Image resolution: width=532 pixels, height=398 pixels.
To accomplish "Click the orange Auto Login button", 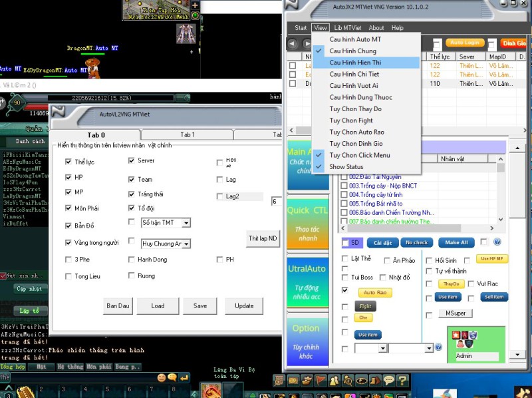I will point(465,43).
